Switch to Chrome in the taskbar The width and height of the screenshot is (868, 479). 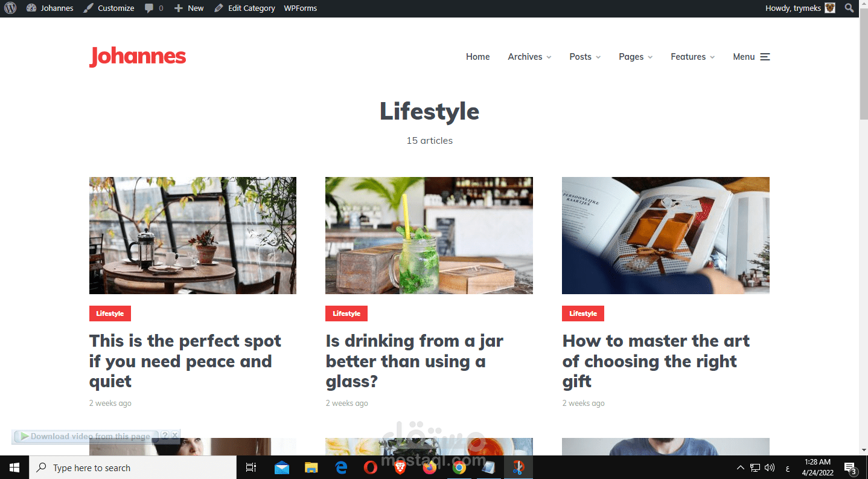[459, 468]
